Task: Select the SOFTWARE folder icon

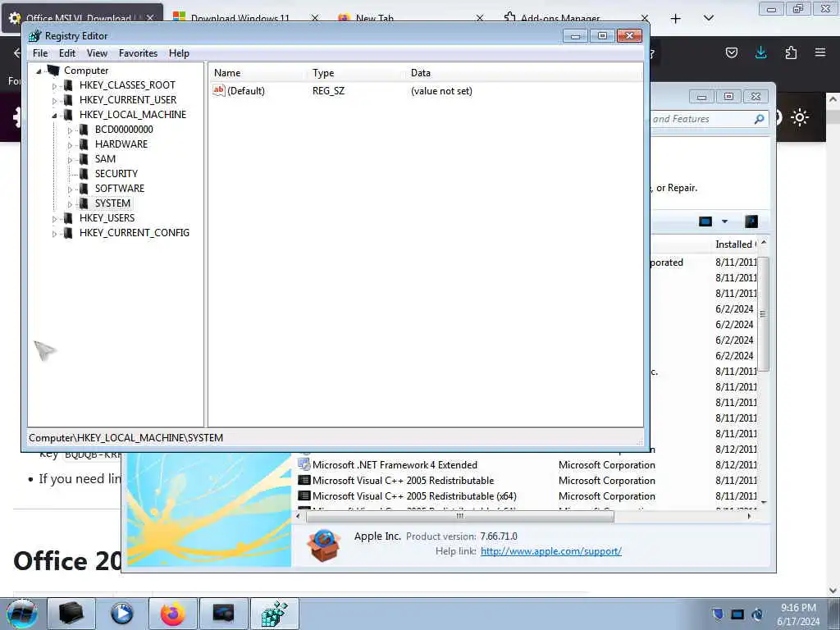Action: 84,189
